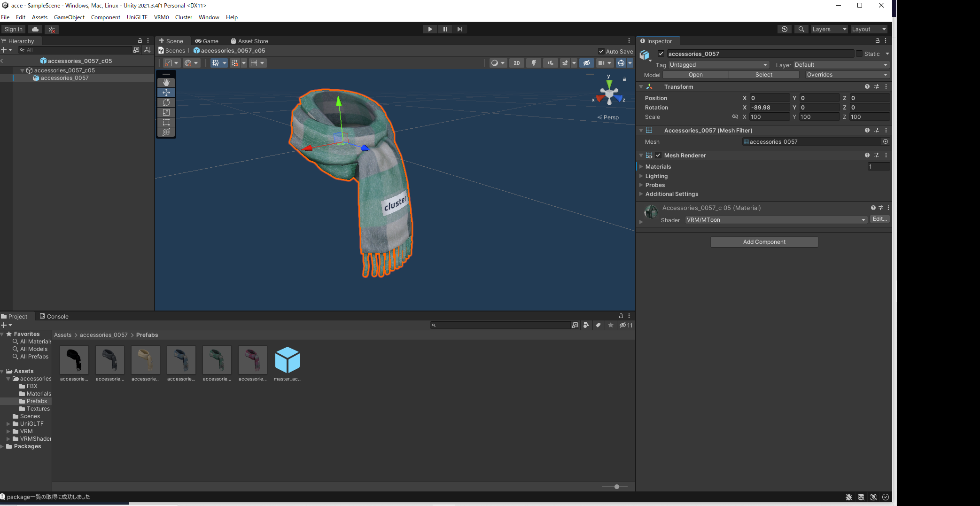Expand the Materials section

coord(641,167)
